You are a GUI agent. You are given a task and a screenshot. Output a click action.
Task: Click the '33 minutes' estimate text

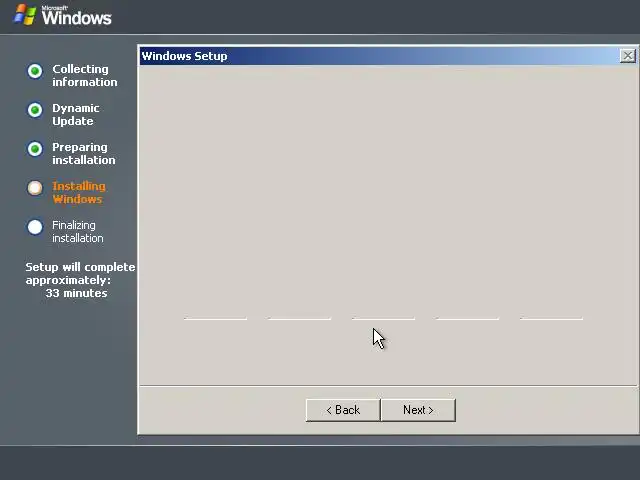pos(76,293)
